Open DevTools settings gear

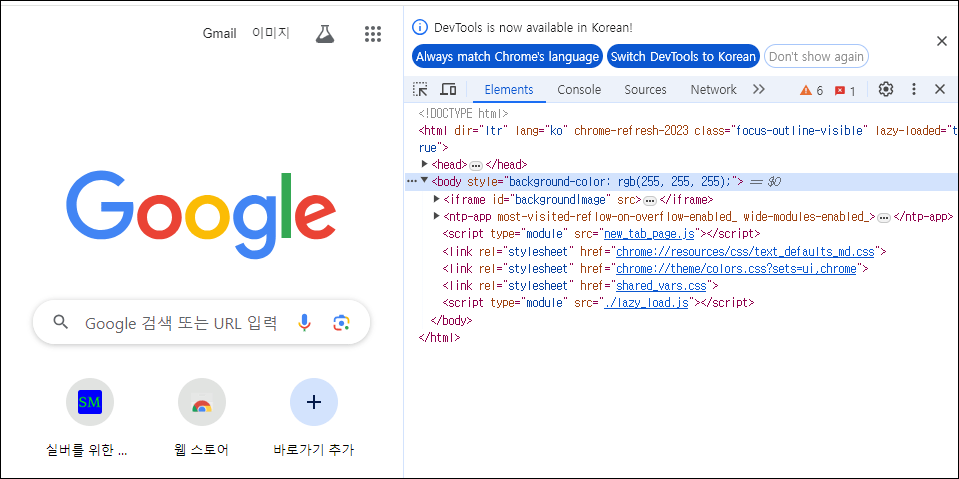886,89
